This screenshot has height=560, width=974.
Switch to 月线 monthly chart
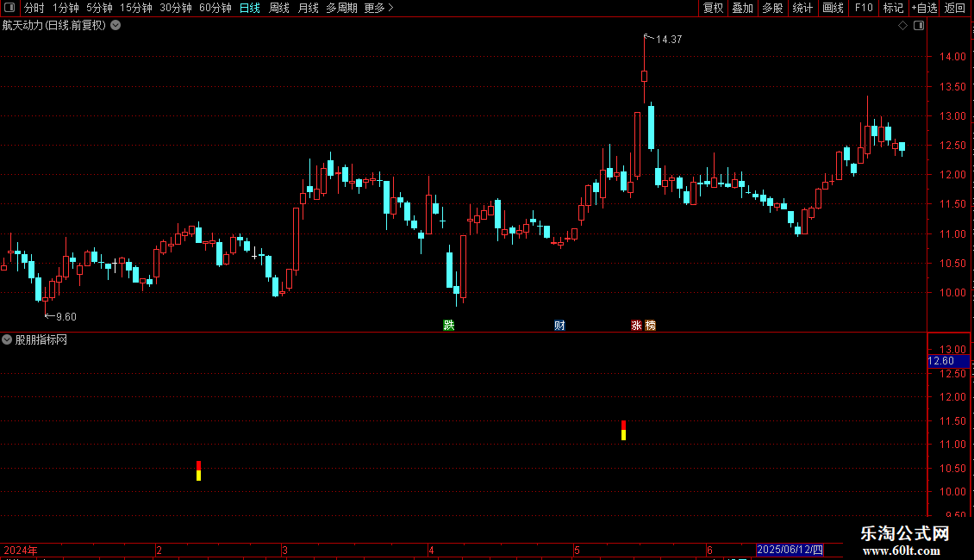(x=308, y=8)
